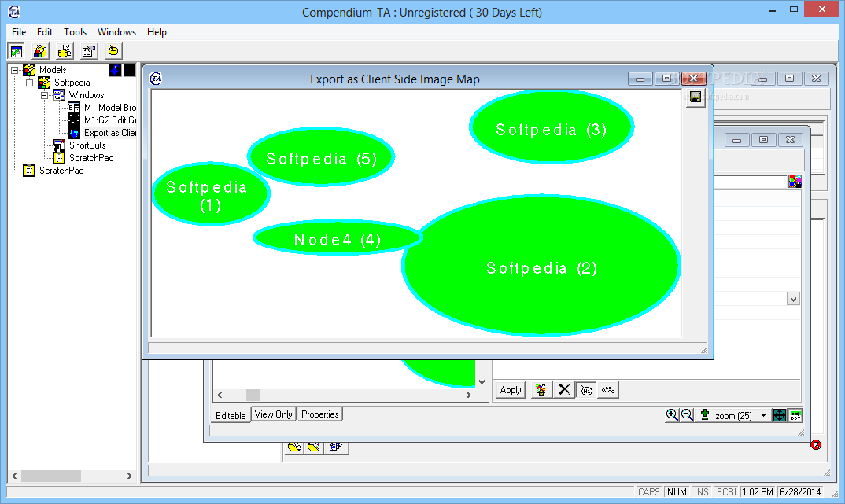Click the X delete icon next to Apply
Screen dimensions: 845x504
[x=564, y=390]
